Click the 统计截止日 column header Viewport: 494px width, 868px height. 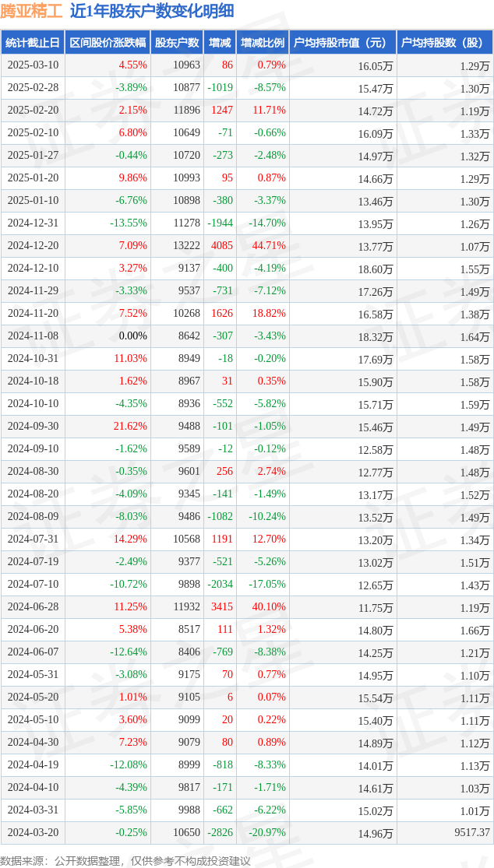(32, 43)
